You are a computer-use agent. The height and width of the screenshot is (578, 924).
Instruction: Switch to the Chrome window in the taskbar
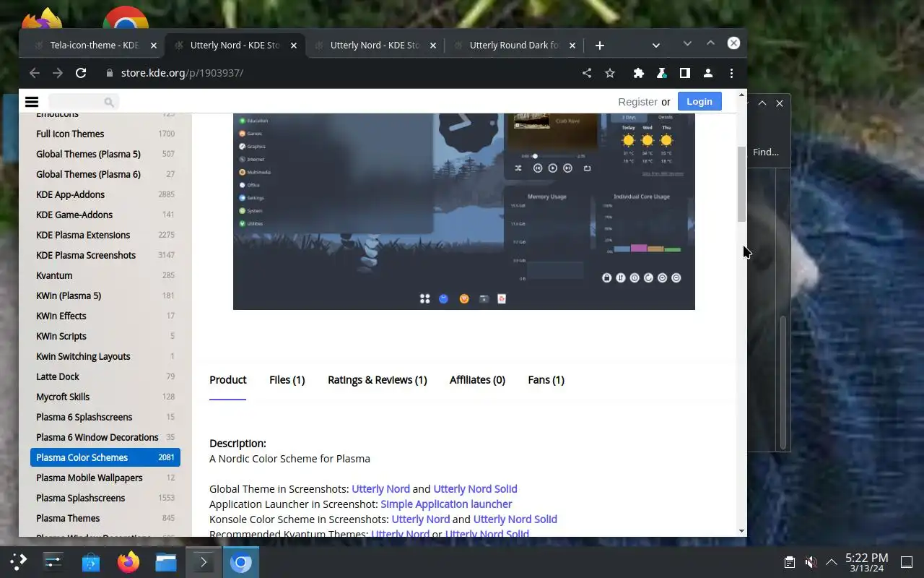click(240, 561)
